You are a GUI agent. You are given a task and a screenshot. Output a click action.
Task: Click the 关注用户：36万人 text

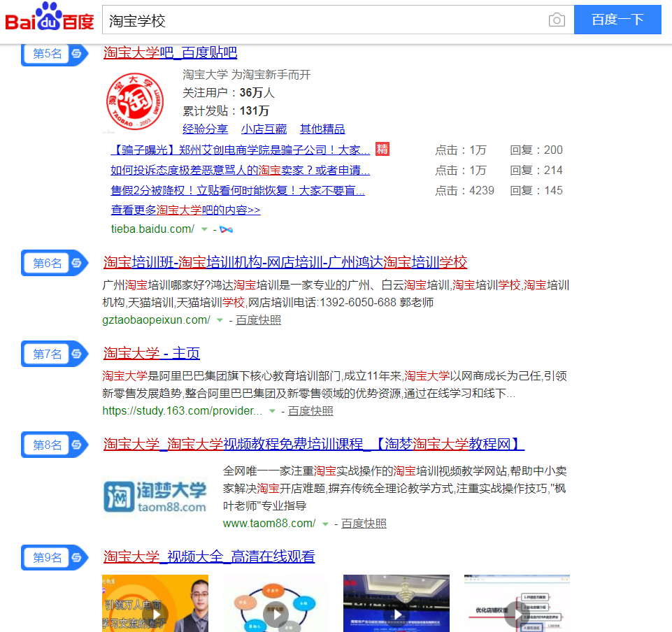pyautogui.click(x=229, y=92)
